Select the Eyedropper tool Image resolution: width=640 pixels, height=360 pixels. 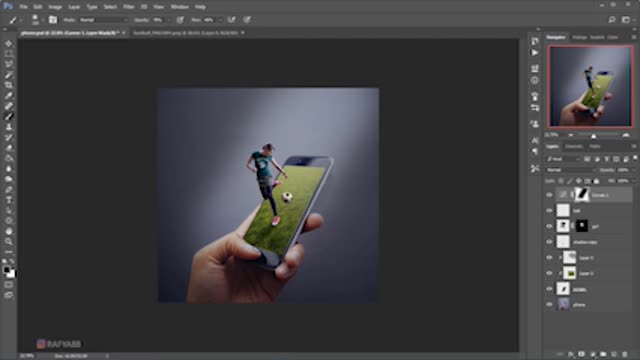coord(9,96)
